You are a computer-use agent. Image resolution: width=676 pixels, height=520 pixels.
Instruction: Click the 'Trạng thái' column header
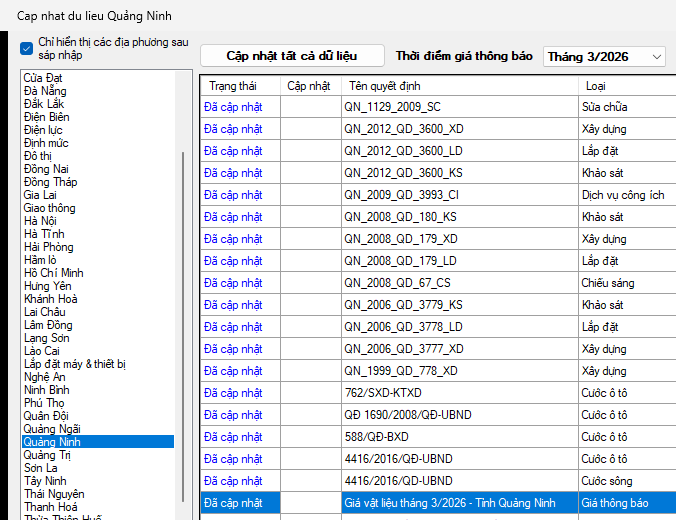(x=232, y=86)
